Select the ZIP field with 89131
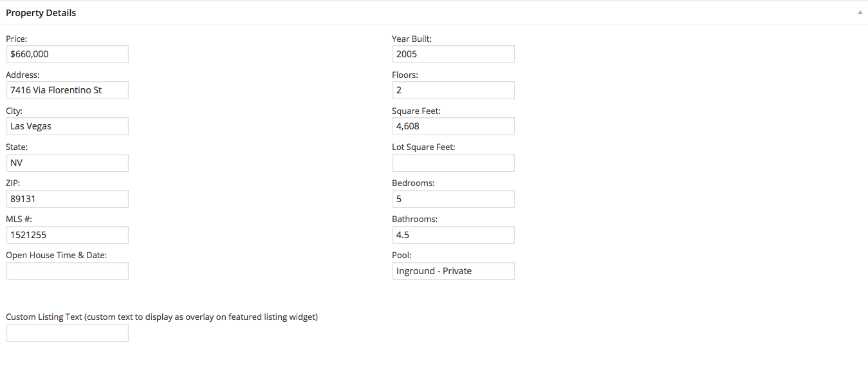868x372 pixels. pyautogui.click(x=68, y=199)
